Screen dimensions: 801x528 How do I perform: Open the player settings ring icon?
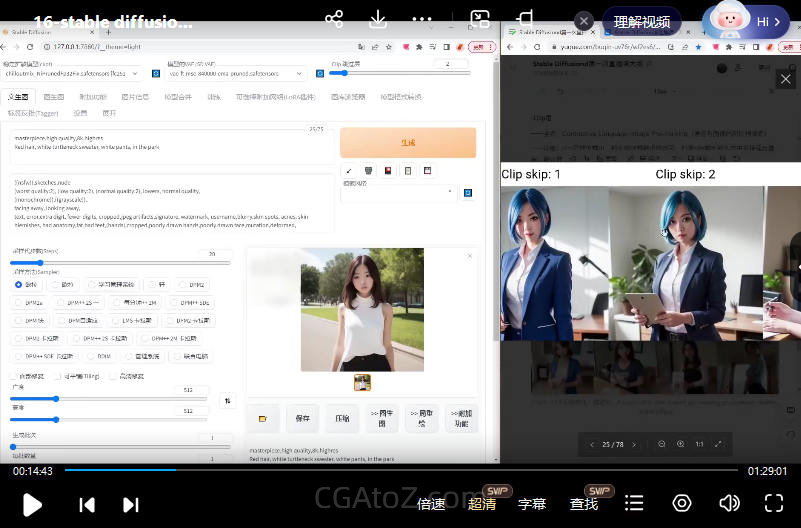coord(682,503)
